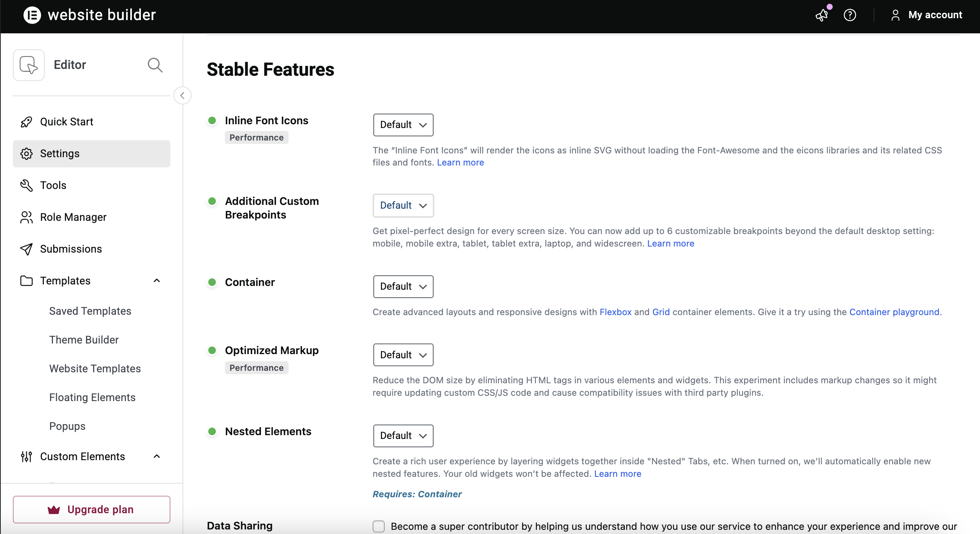
Task: Click the Editor cursor icon
Action: point(29,65)
